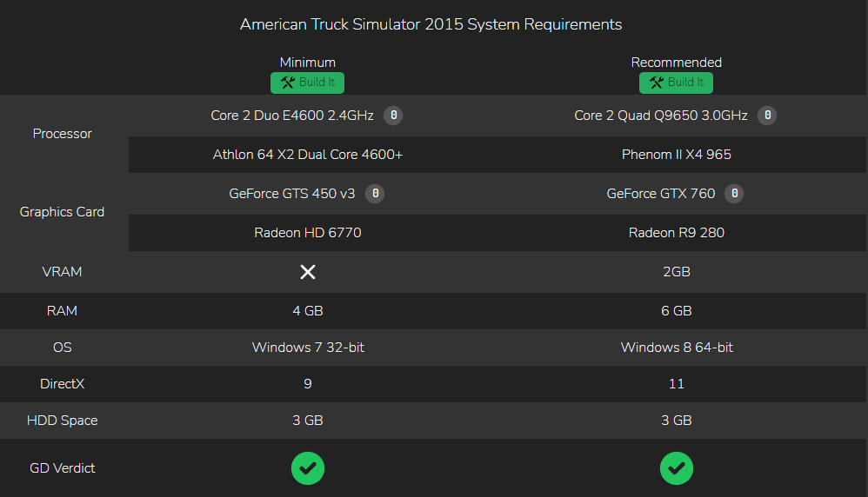Click the Processor row label
The width and height of the screenshot is (868, 497).
62,134
